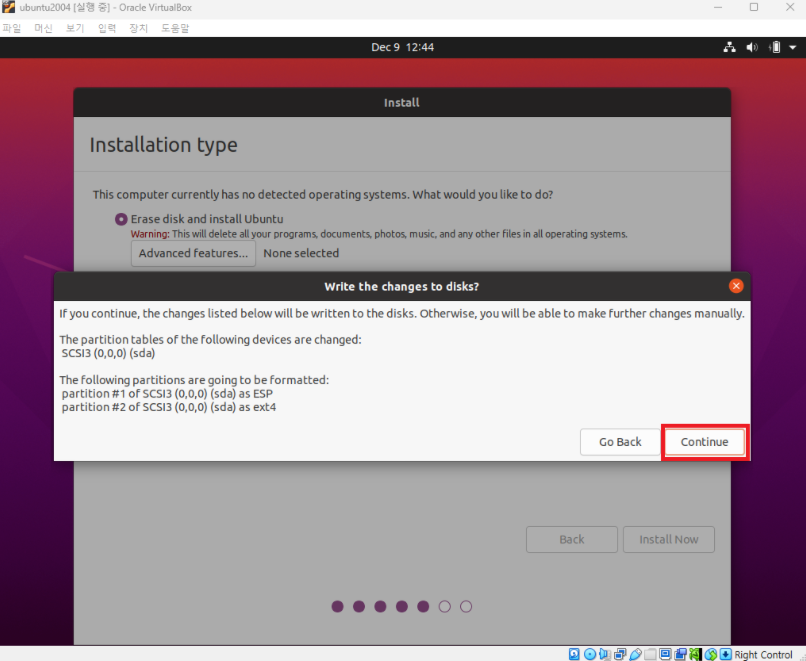The image size is (806, 661).
Task: Click the shared folders icon in status bar
Action: pyautogui.click(x=650, y=654)
